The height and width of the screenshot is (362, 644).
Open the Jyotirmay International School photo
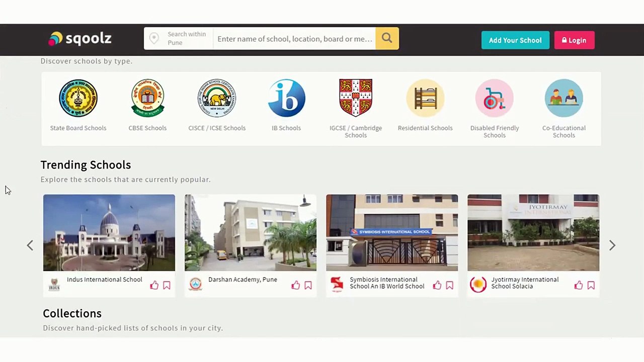pyautogui.click(x=533, y=233)
